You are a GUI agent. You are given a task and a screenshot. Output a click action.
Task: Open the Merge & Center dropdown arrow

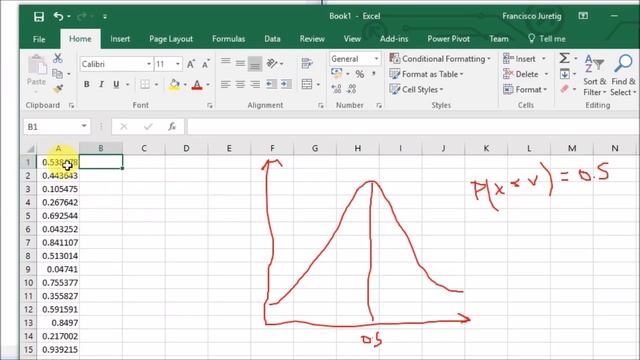[x=318, y=84]
